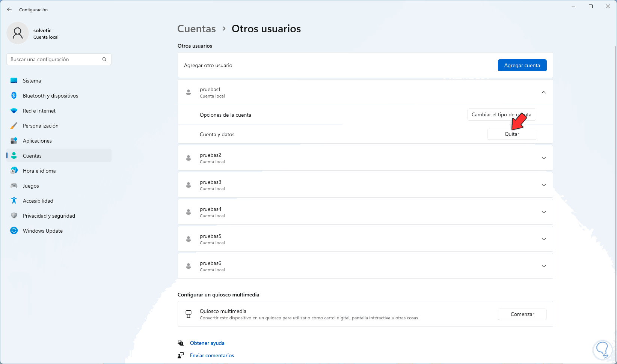Click the Accesibilidad icon in sidebar

point(14,201)
